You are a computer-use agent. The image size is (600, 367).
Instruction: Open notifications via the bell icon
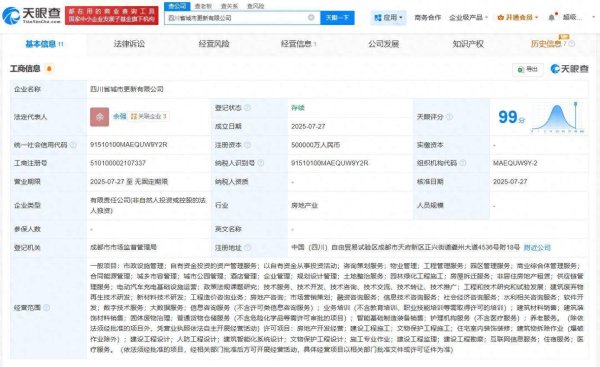pyautogui.click(x=551, y=18)
